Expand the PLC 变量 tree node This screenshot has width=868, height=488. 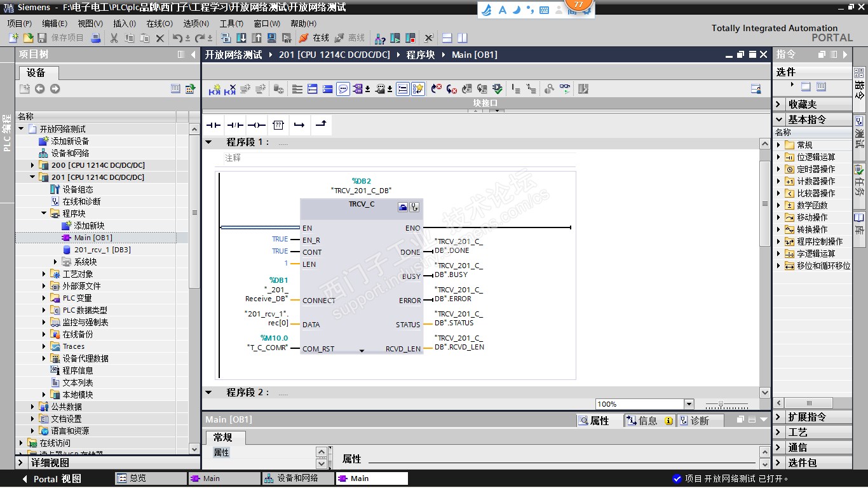click(x=44, y=298)
